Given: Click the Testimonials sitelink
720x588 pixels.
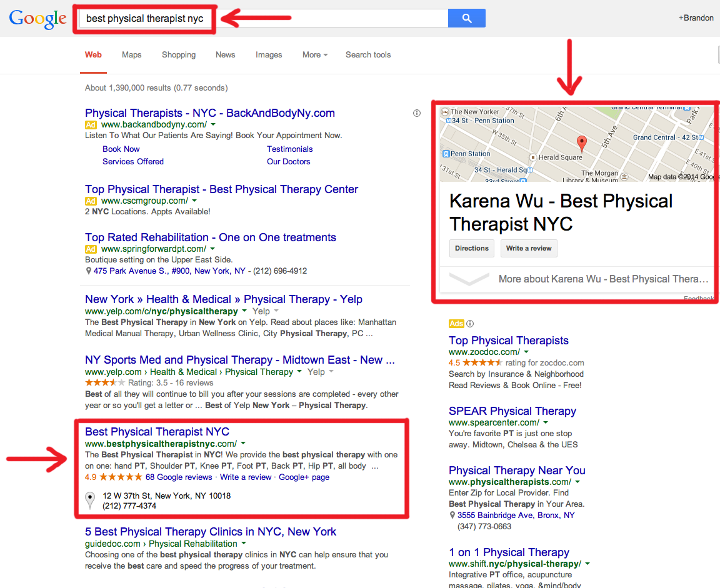Looking at the screenshot, I should [290, 149].
